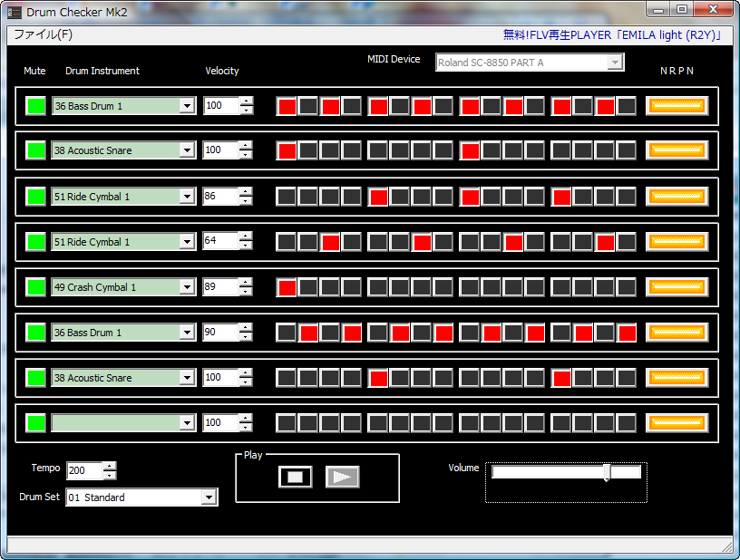Open instrument dropdown on first Bass Drum row
Viewport: 740px width, 560px height.
[x=187, y=106]
